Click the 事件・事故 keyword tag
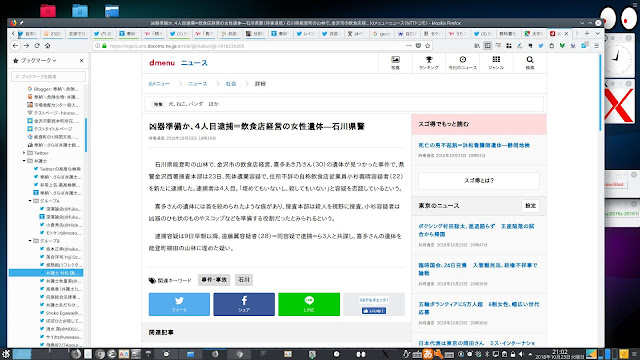The image size is (640, 360). [x=214, y=280]
